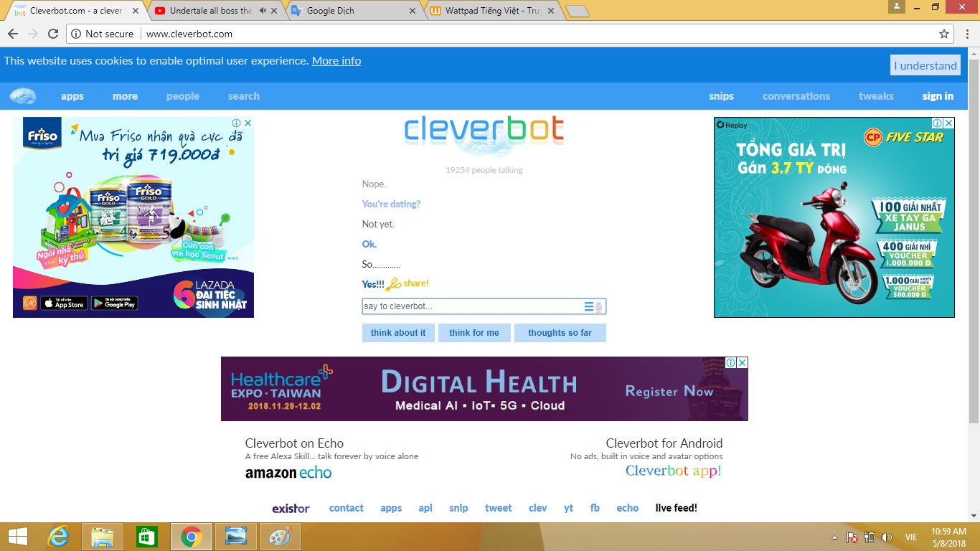This screenshot has width=980, height=551.
Task: Click the scissors snip icon beside Yes!!!
Action: tap(393, 284)
